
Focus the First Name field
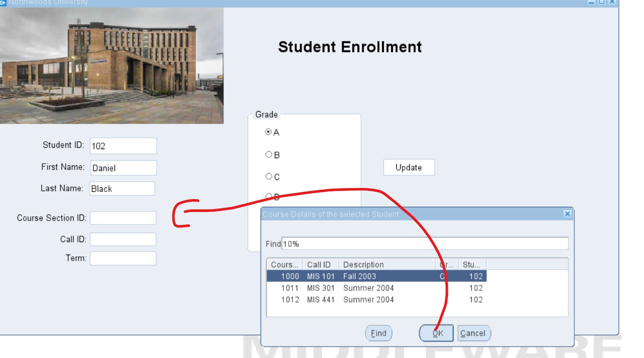(x=124, y=168)
